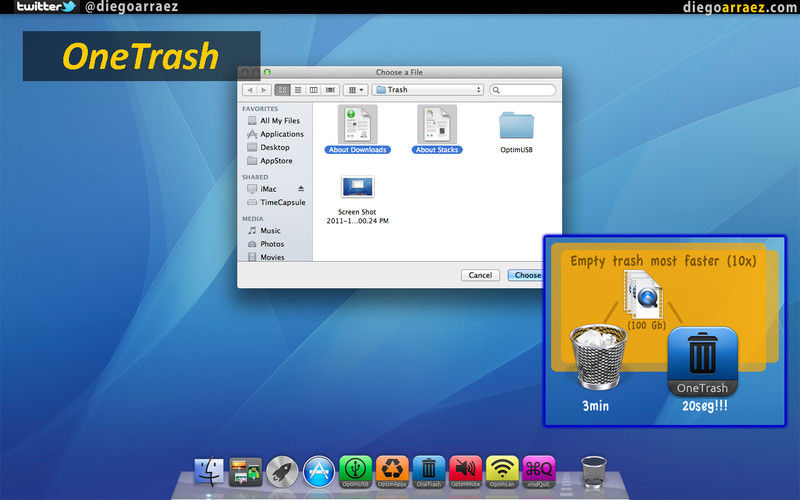Switch to list view
Screen dimensions: 800x500
click(x=298, y=90)
